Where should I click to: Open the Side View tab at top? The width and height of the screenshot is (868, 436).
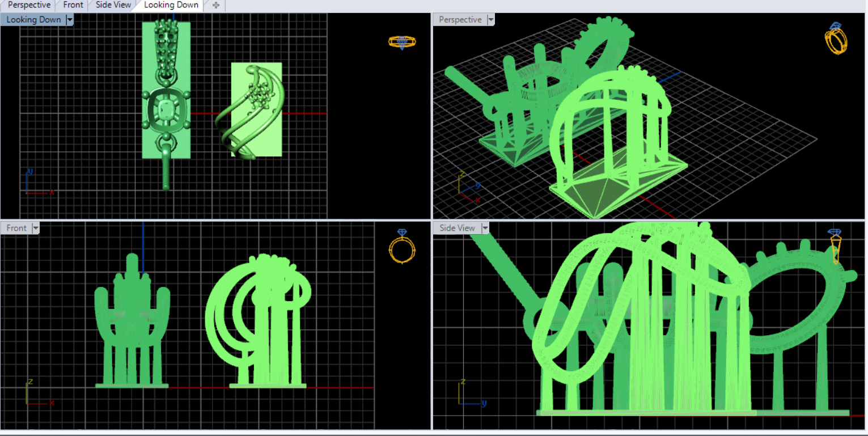click(x=113, y=5)
